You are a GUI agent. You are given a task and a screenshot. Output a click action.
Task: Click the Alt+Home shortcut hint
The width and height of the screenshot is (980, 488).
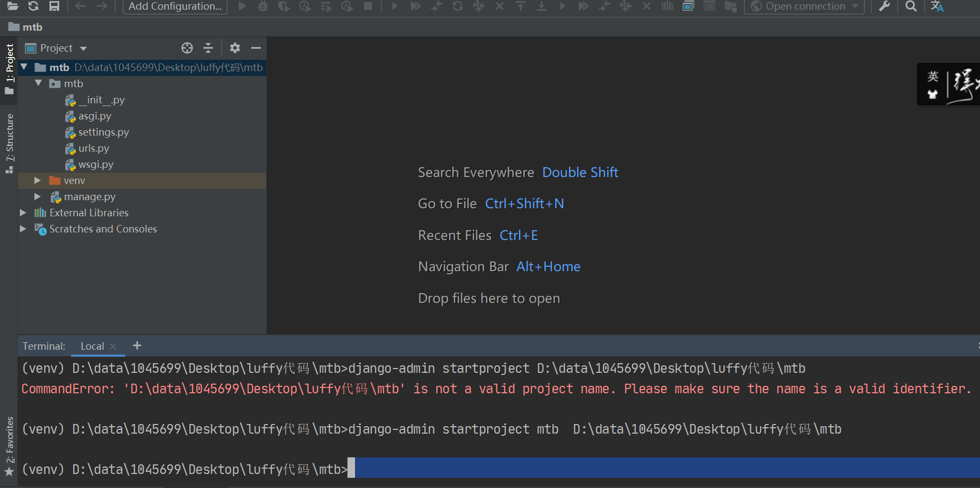tap(549, 266)
